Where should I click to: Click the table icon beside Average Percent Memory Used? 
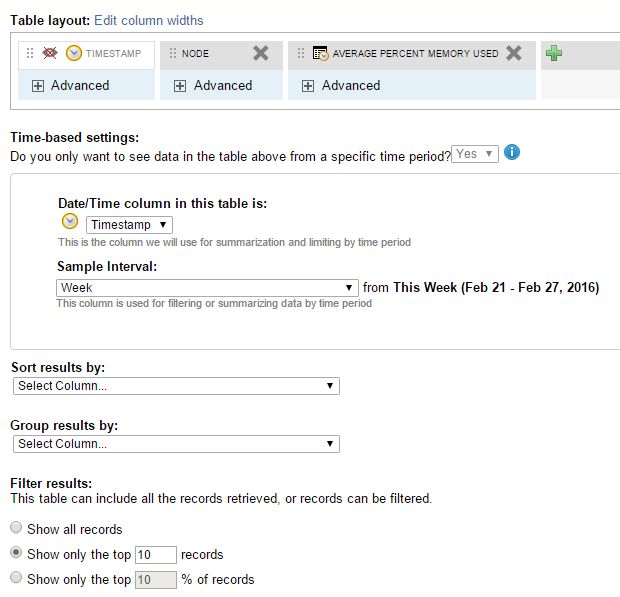point(320,53)
